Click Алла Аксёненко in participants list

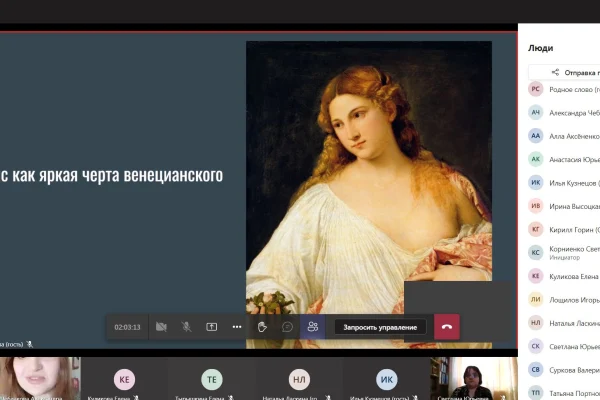point(565,136)
